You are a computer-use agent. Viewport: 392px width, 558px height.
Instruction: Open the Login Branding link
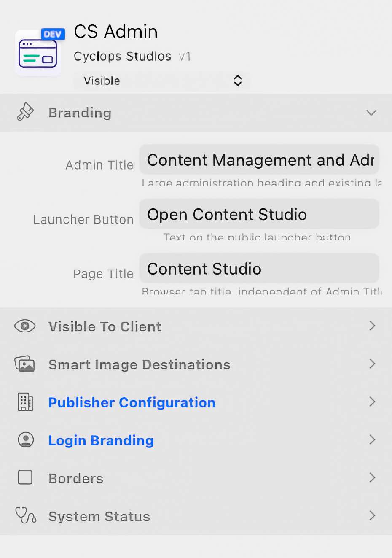[x=101, y=440]
